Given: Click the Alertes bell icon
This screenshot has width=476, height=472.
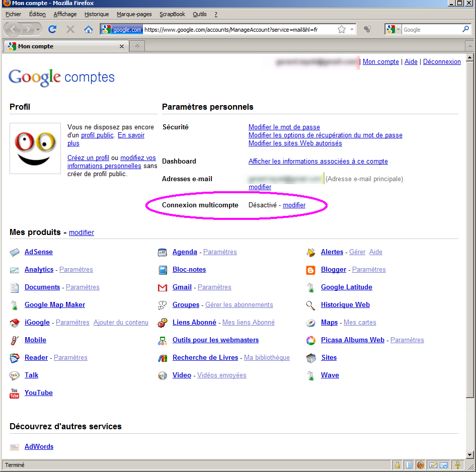Looking at the screenshot, I should tap(310, 252).
